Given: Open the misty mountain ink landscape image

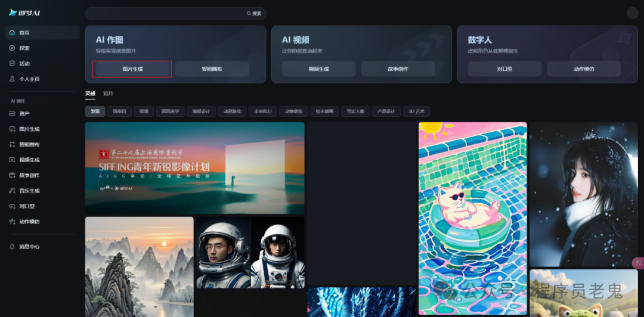Looking at the screenshot, I should (139, 267).
